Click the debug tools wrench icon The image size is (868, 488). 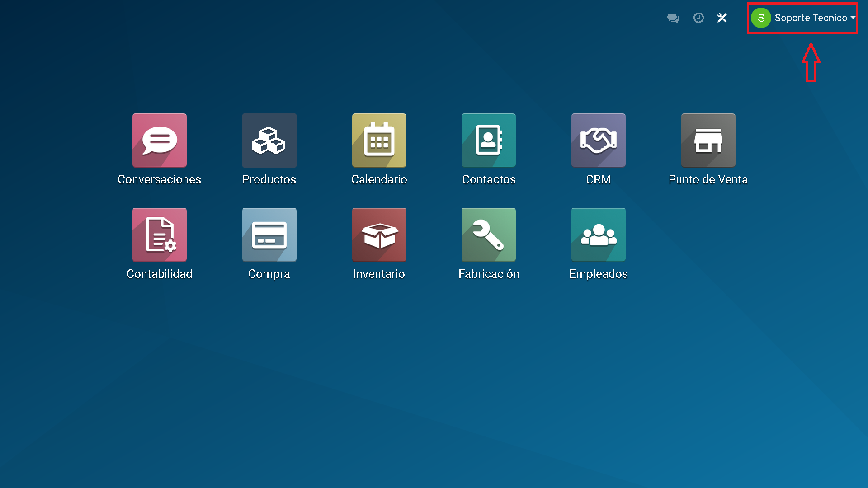pos(722,18)
